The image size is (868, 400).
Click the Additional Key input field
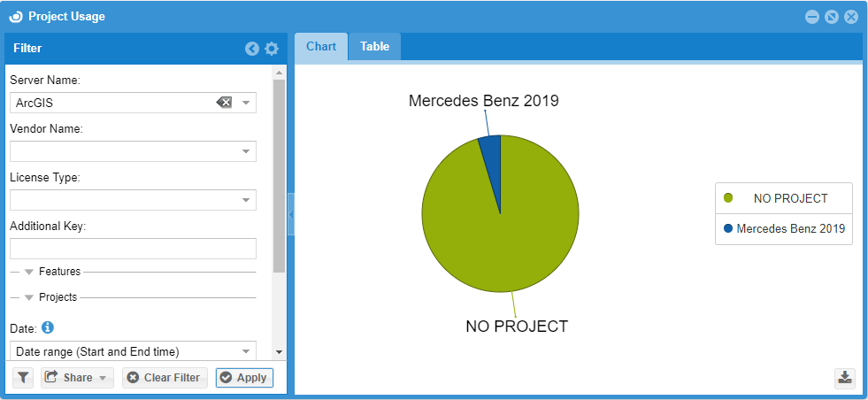point(133,249)
